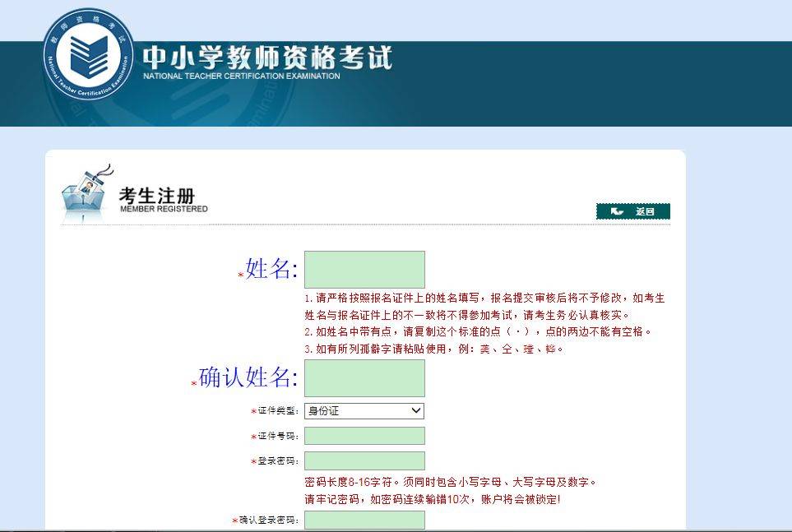Click the hand pointer icon on 返回 button
This screenshot has width=792, height=532.
coord(617,211)
